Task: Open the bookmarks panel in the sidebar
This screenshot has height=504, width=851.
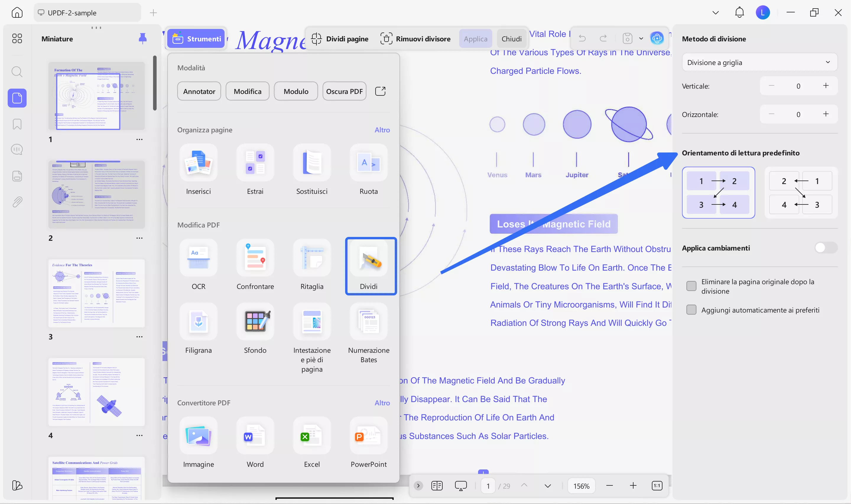Action: [17, 124]
